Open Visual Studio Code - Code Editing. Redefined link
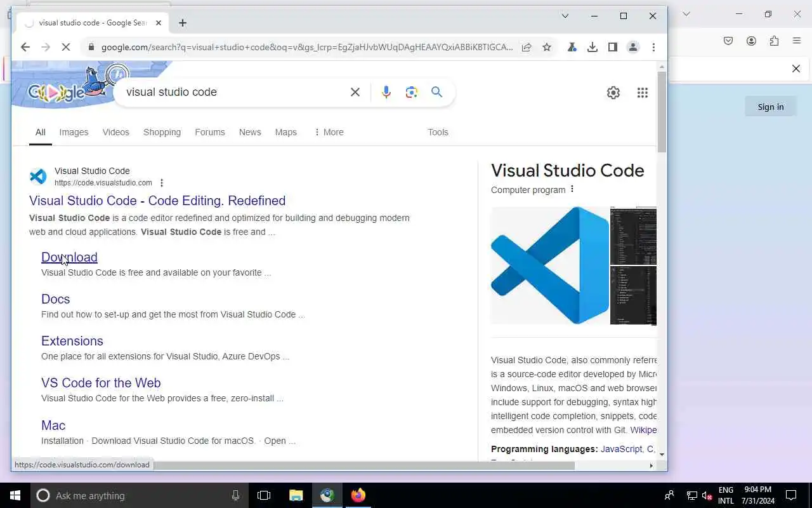 click(157, 201)
